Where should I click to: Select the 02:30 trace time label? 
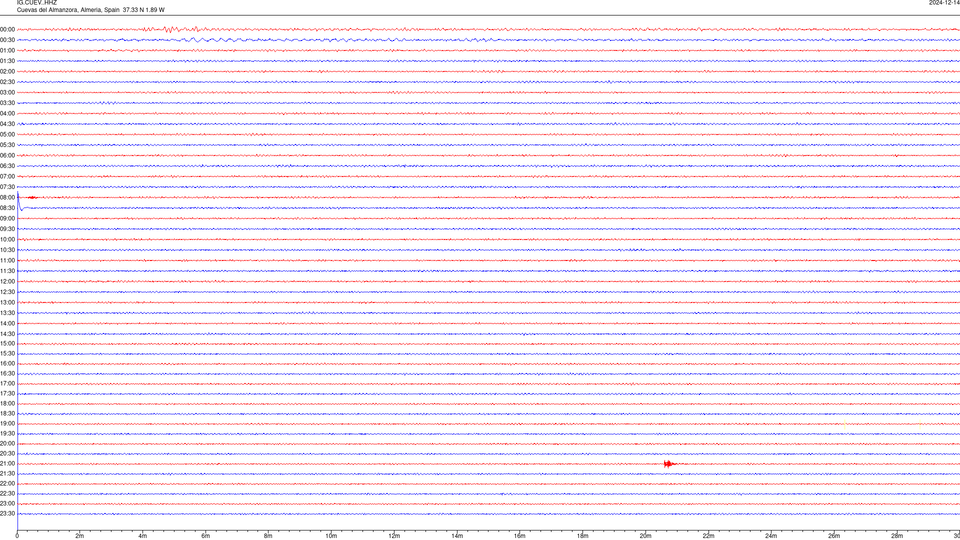tap(7, 82)
